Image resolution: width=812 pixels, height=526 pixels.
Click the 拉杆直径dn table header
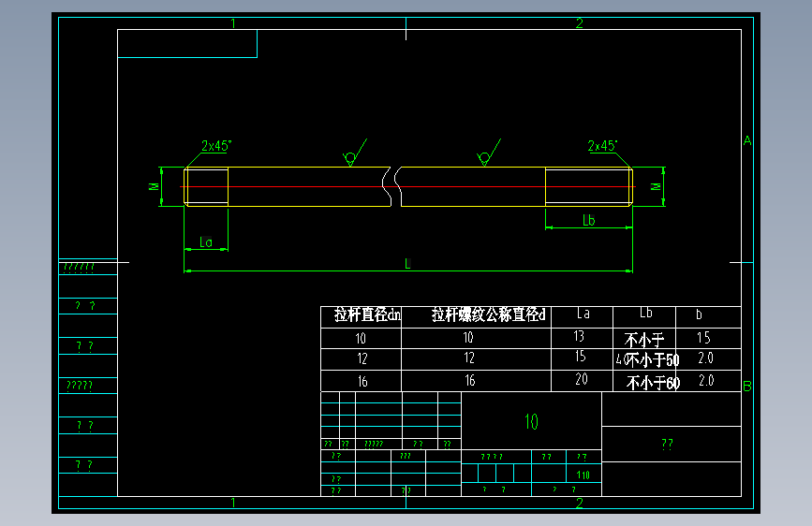(367, 314)
